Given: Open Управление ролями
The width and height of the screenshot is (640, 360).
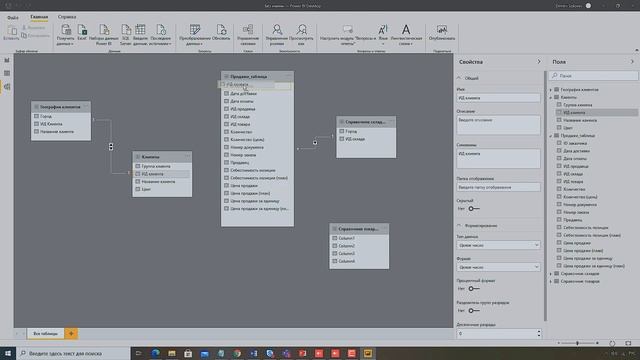Looking at the screenshot, I should tap(277, 34).
